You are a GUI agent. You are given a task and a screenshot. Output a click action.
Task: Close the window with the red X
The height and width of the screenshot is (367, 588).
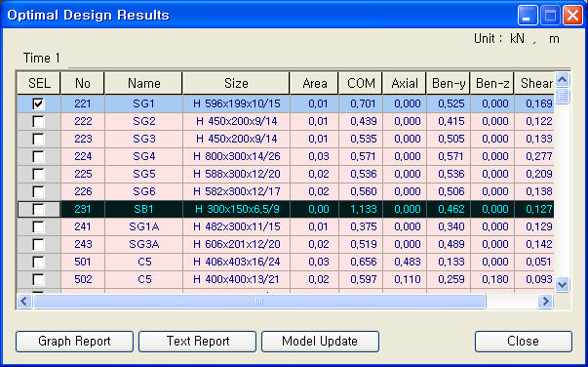[x=573, y=16]
